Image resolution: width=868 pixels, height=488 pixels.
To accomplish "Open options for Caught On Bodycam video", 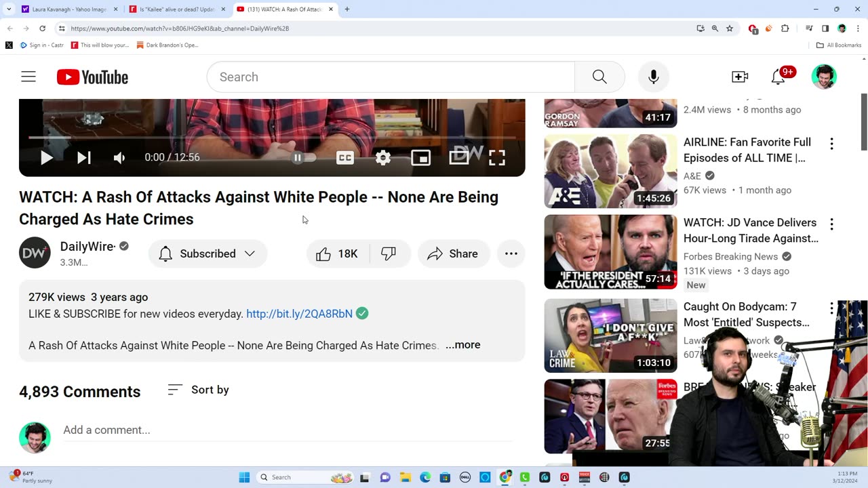I will pyautogui.click(x=831, y=308).
